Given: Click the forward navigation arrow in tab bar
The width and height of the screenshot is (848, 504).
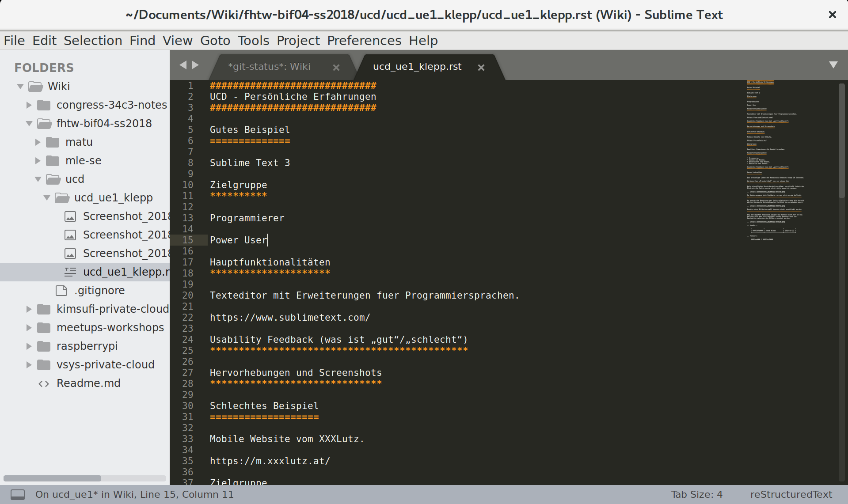Looking at the screenshot, I should pos(195,65).
